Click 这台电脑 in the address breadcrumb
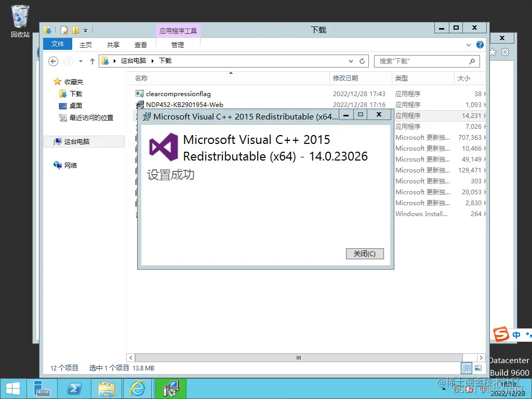Screen dimensions: 532x399 [134, 61]
